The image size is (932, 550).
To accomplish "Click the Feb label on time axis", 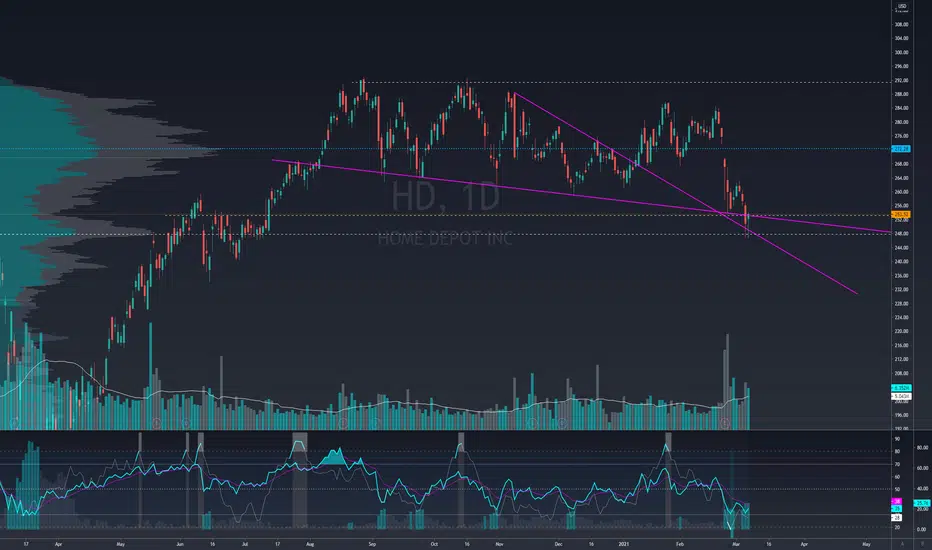I will [x=680, y=544].
